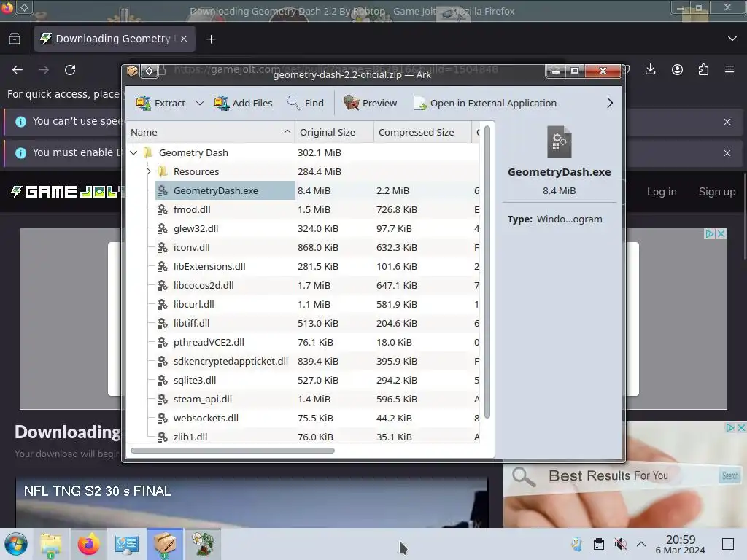The image size is (747, 560).
Task: Reload the Firefox page
Action: [70, 70]
